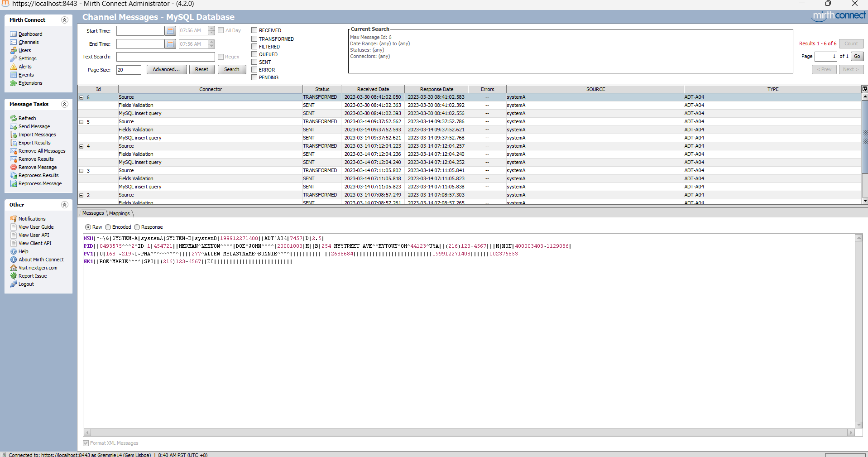Screen dimensions: 868x457
Task: Click the Text Search input field
Action: (x=165, y=57)
